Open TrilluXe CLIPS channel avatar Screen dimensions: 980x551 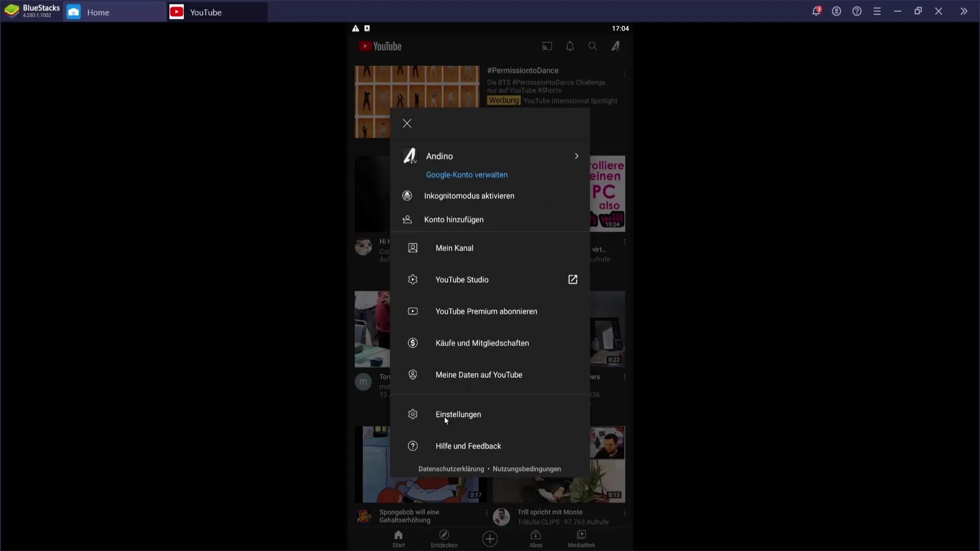click(501, 517)
